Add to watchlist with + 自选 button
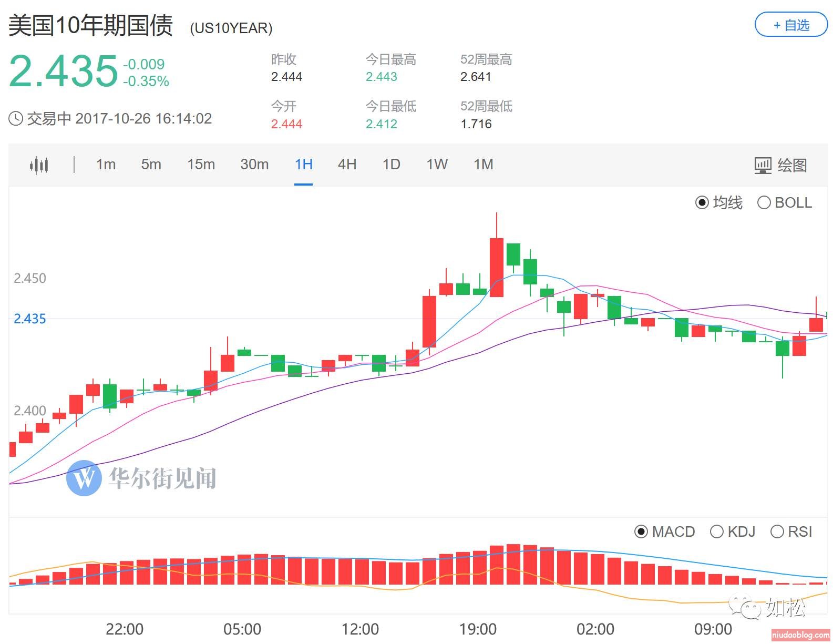This screenshot has width=833, height=644. coord(791,25)
